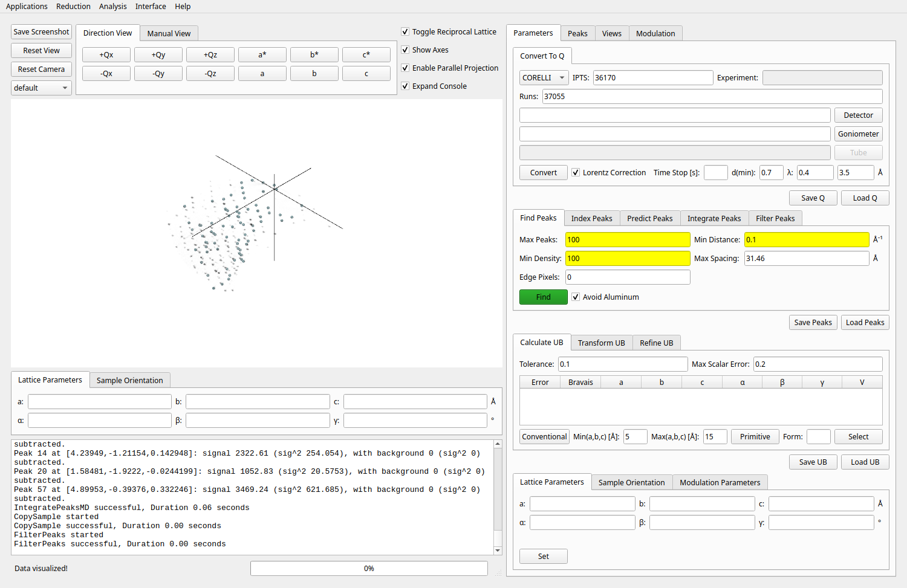Select the Filter Peaks tab

tap(775, 218)
